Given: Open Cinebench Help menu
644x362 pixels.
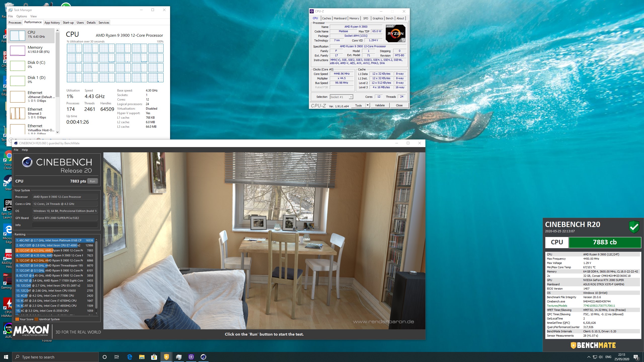Looking at the screenshot, I should 25,150.
